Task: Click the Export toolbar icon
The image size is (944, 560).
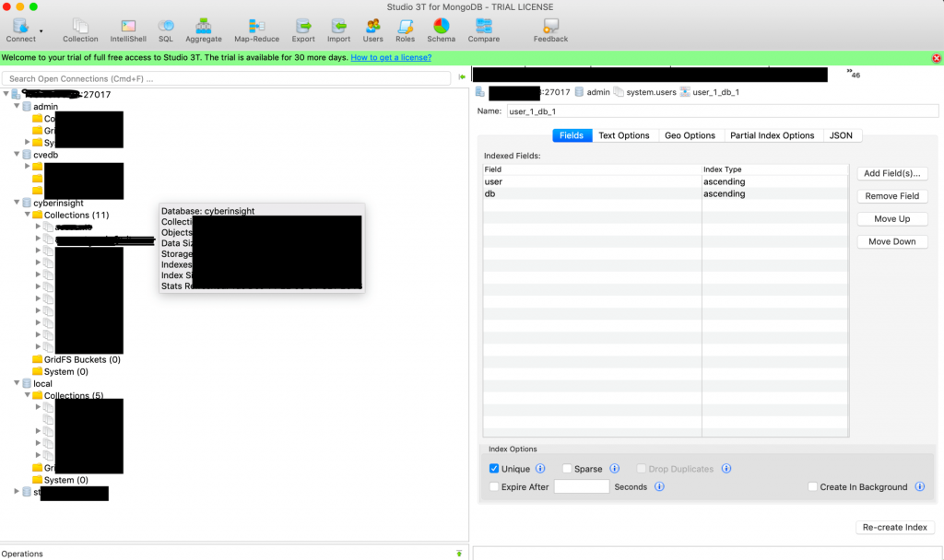Action: coord(303,30)
